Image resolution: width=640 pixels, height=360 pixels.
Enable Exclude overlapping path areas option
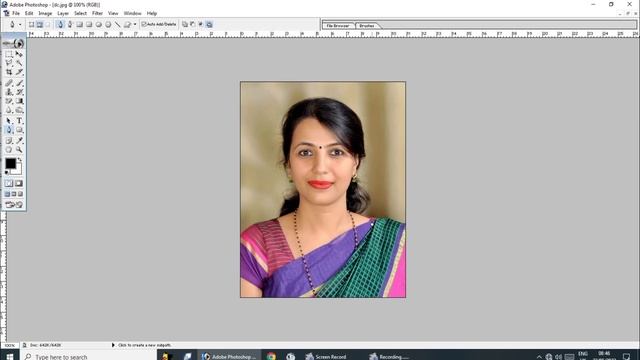tap(209, 24)
